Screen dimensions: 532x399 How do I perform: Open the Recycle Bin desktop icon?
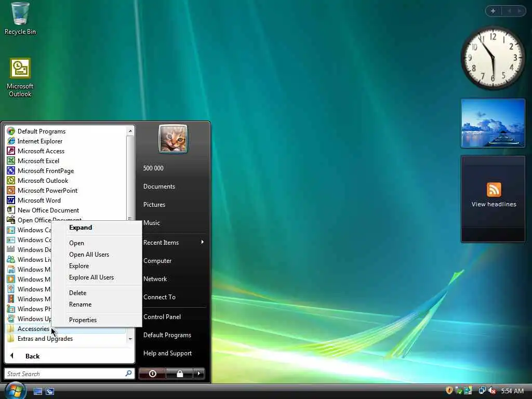point(20,18)
